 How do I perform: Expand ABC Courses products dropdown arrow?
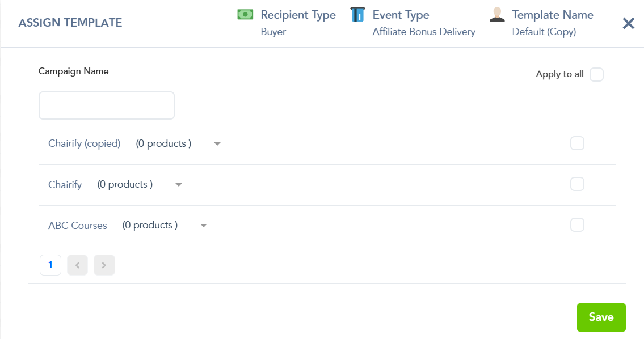[204, 226]
